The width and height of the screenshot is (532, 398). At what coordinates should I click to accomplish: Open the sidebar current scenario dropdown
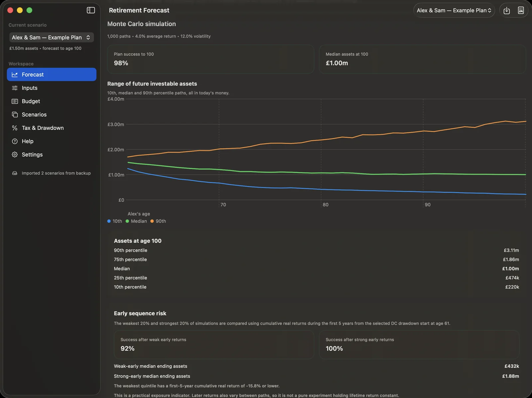(x=52, y=37)
